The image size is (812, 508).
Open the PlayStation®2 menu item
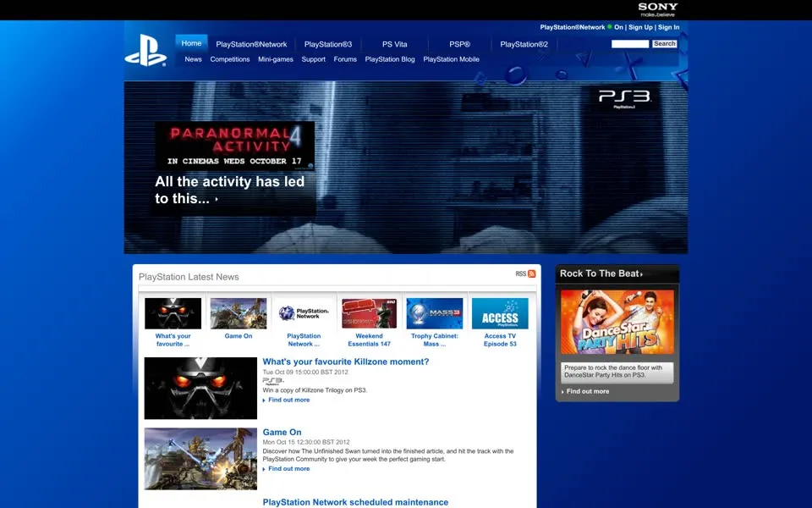(x=524, y=44)
